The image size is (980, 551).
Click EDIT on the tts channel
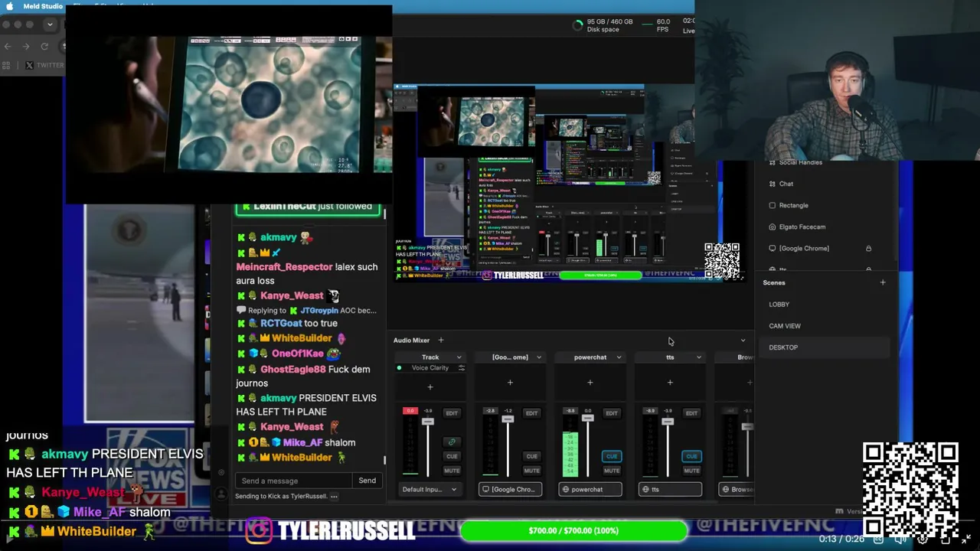point(691,413)
